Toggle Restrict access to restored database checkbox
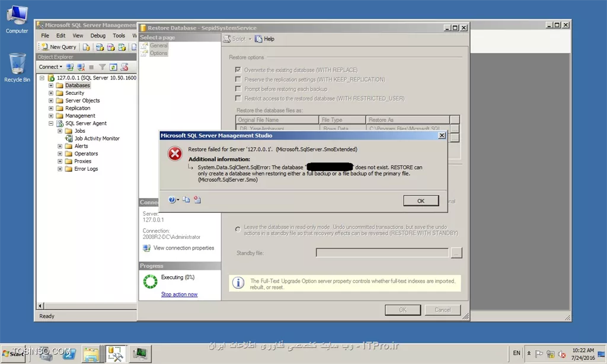Viewport: 607px width, 364px height. pyautogui.click(x=238, y=98)
